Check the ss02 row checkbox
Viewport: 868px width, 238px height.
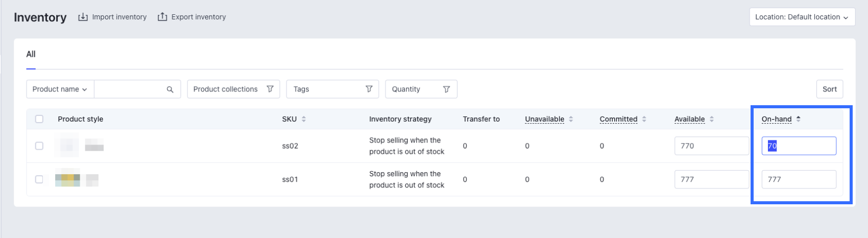click(x=39, y=146)
